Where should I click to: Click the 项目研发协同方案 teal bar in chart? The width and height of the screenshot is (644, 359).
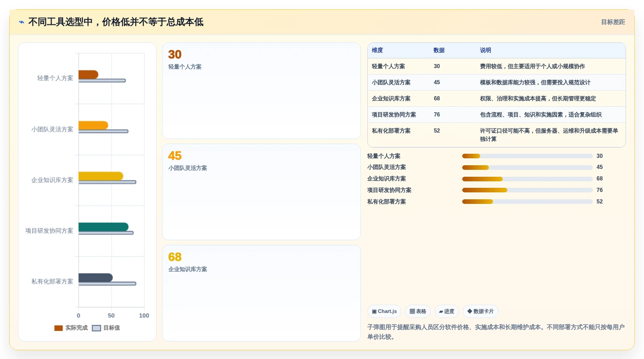tap(104, 227)
